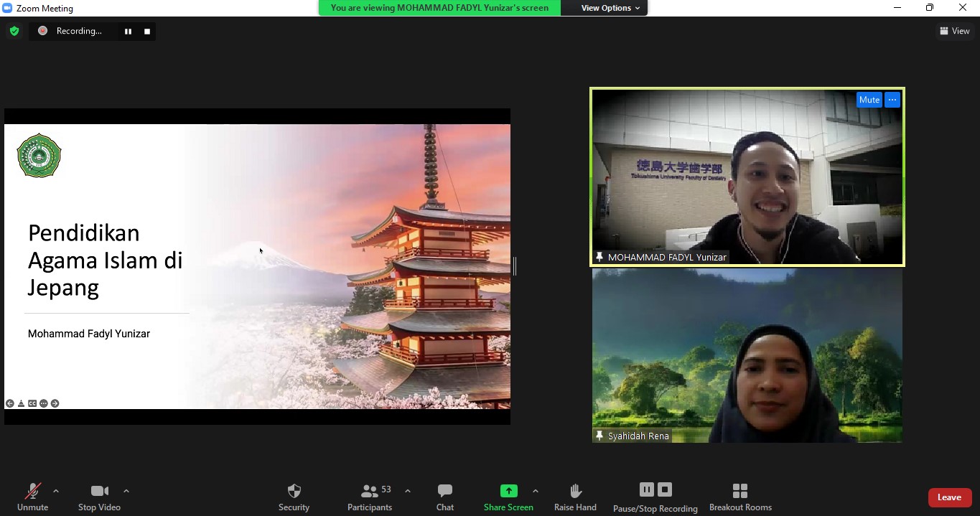980x516 pixels.
Task: Expand the video settings arrow beside Stop Video
Action: point(126,492)
